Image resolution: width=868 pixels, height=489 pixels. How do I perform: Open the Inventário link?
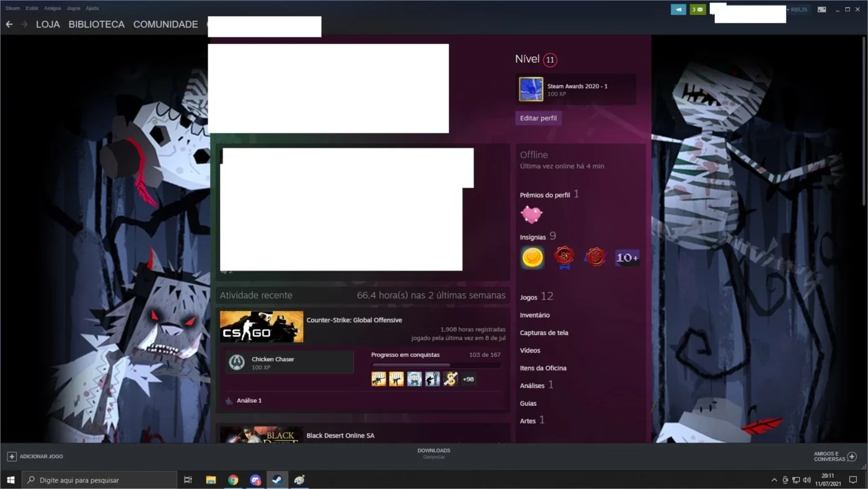(534, 315)
